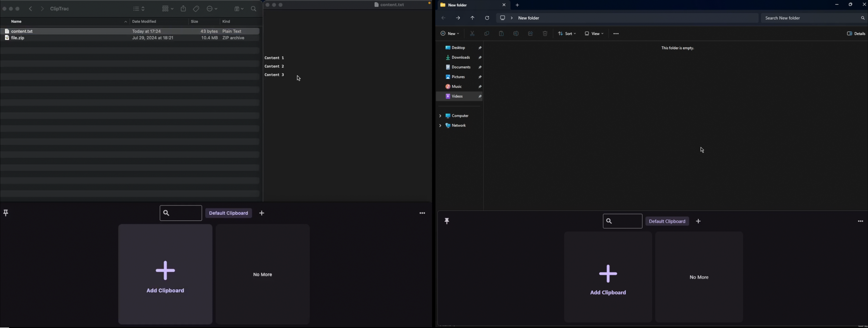868x328 pixels.
Task: Open the Sort dropdown in Explorer
Action: click(567, 34)
